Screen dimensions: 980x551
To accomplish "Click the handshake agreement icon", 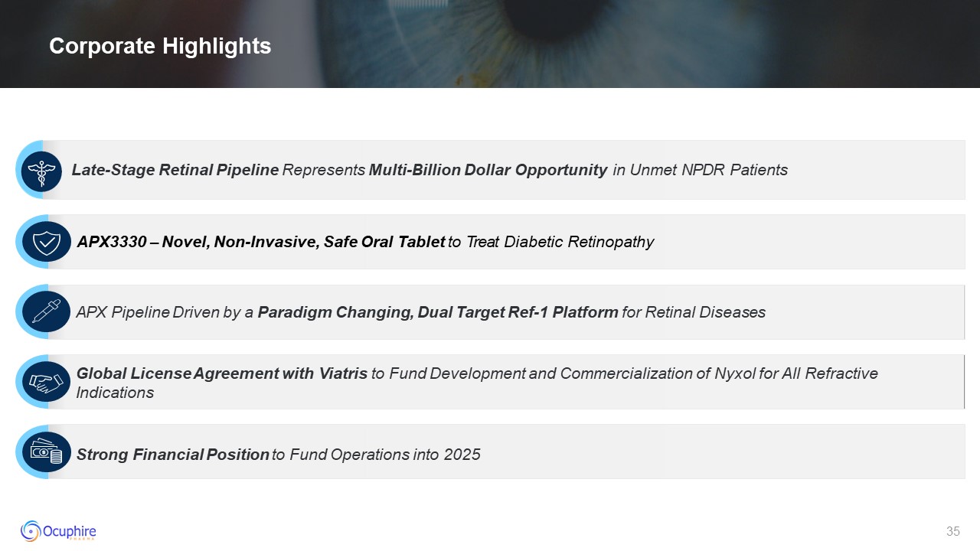I will click(46, 381).
